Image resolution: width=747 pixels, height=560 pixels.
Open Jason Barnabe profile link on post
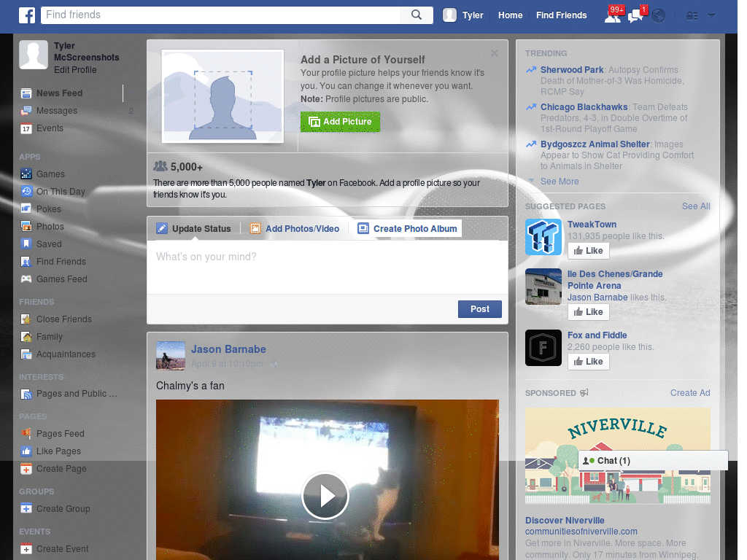click(228, 349)
